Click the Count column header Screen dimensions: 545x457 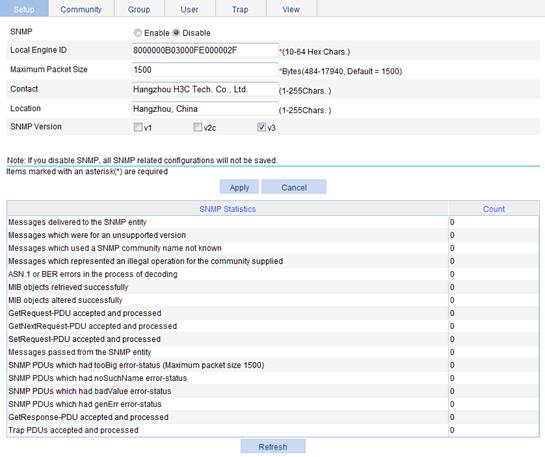pos(494,209)
